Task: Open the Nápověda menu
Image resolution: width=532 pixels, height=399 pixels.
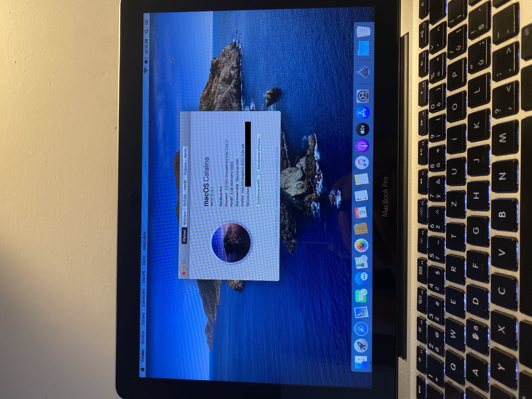Action: point(144,241)
